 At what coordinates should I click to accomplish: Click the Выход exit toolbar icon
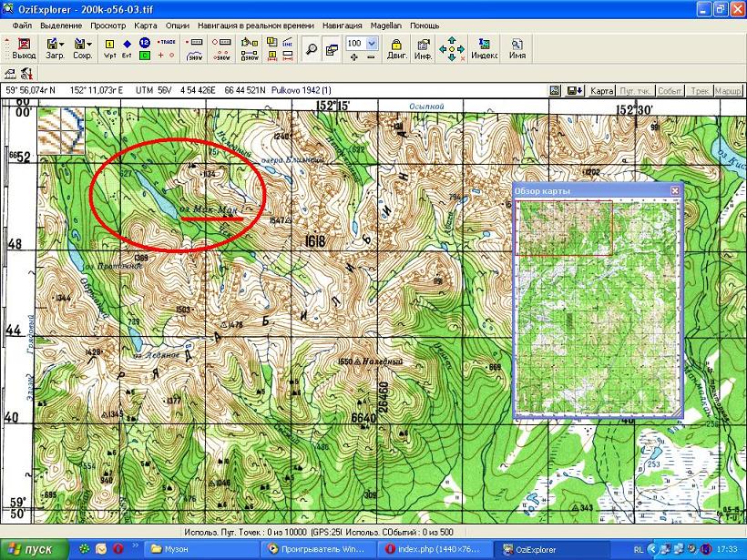(x=24, y=47)
